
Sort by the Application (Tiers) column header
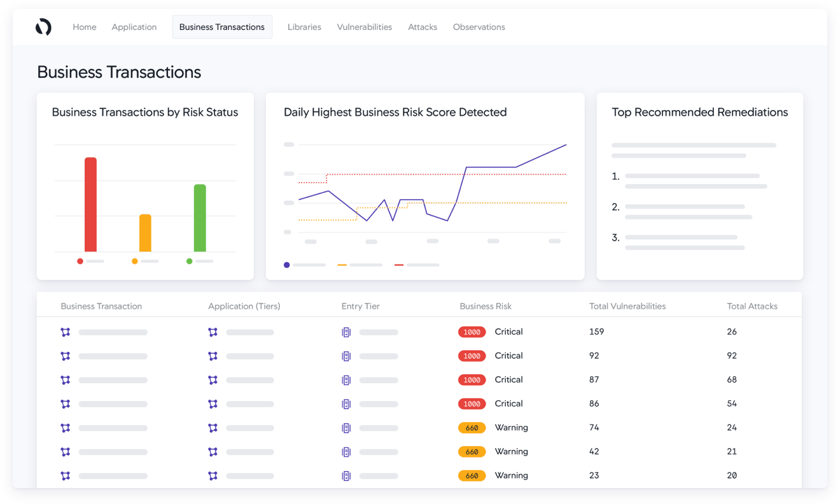(x=244, y=306)
